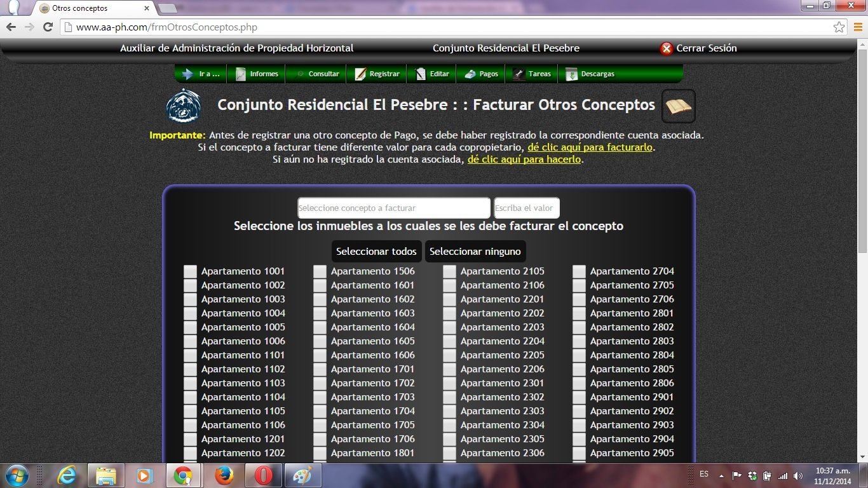868x488 pixels.
Task: Expand the 'Ir a ...' menu
Action: click(x=201, y=74)
